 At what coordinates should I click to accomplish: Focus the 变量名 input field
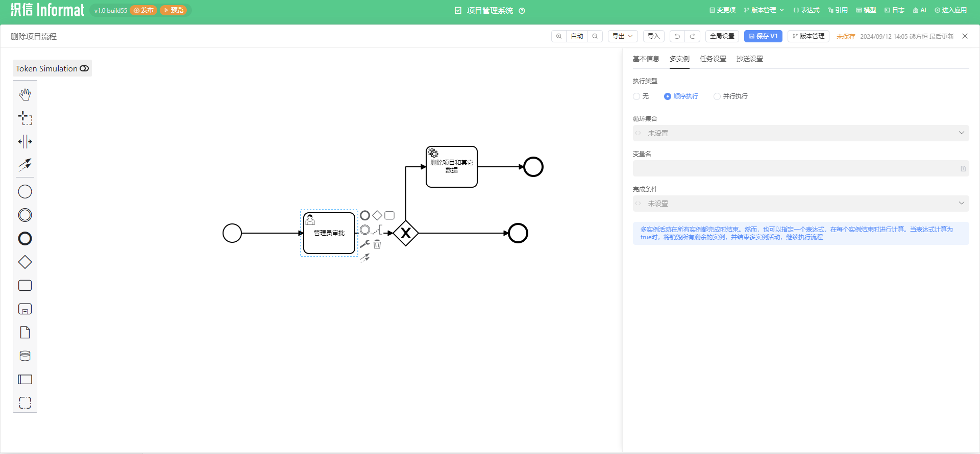tap(801, 168)
